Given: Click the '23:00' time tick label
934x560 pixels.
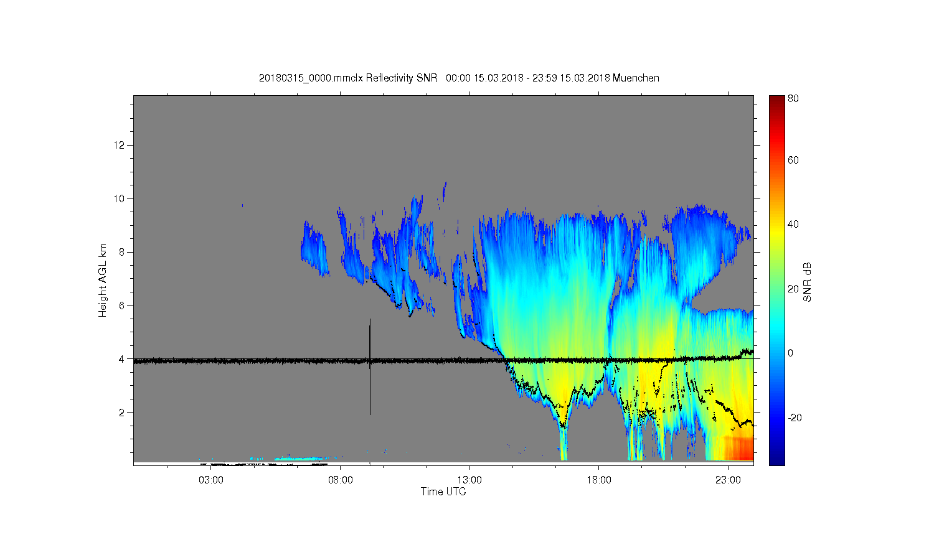Looking at the screenshot, I should 728,480.
